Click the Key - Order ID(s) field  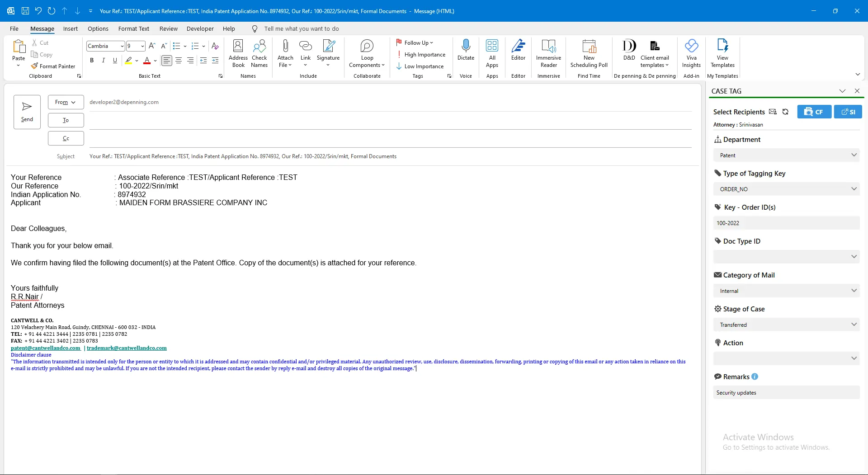click(x=786, y=223)
